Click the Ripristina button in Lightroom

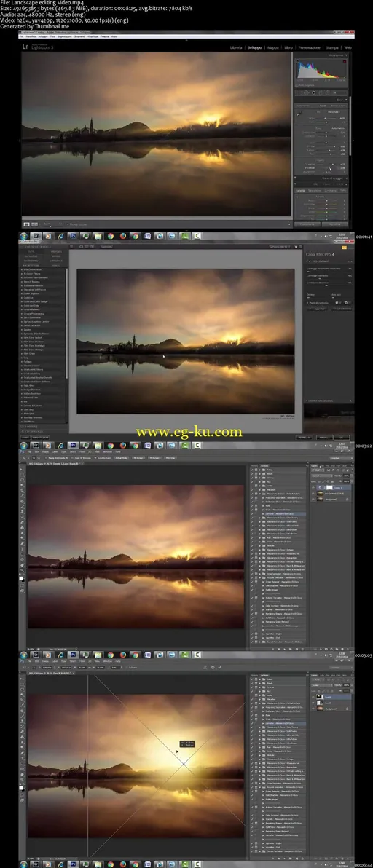click(x=335, y=224)
